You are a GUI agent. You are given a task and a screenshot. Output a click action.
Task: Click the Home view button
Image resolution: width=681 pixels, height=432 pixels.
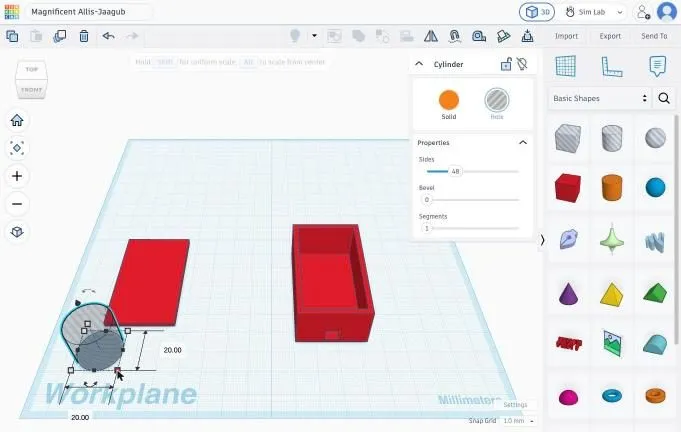pyautogui.click(x=17, y=120)
